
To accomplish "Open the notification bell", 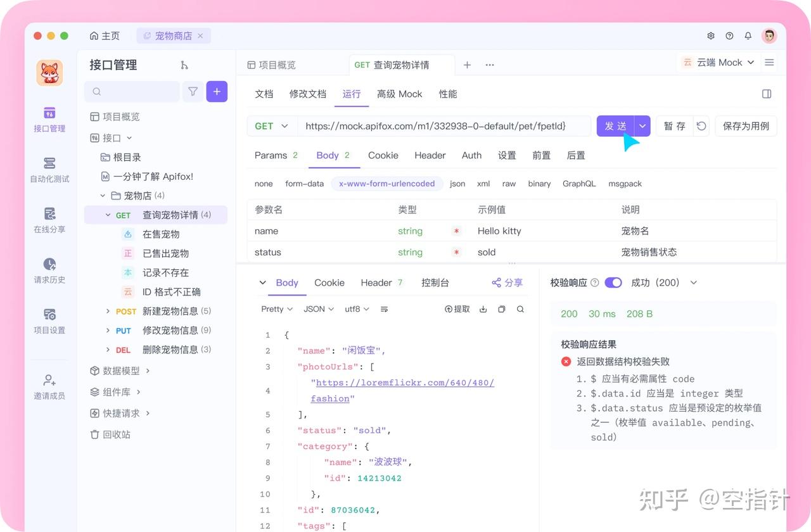I will click(748, 35).
